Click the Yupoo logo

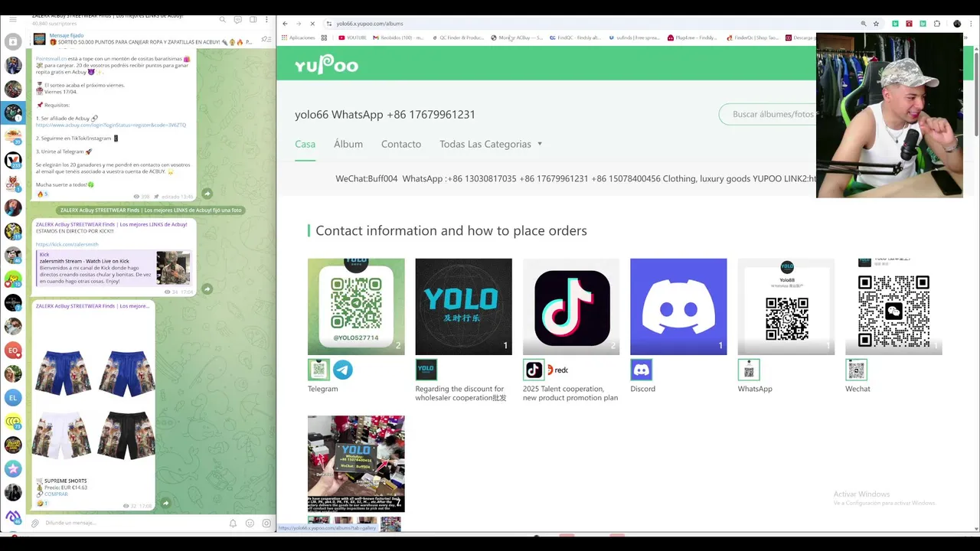pyautogui.click(x=326, y=65)
